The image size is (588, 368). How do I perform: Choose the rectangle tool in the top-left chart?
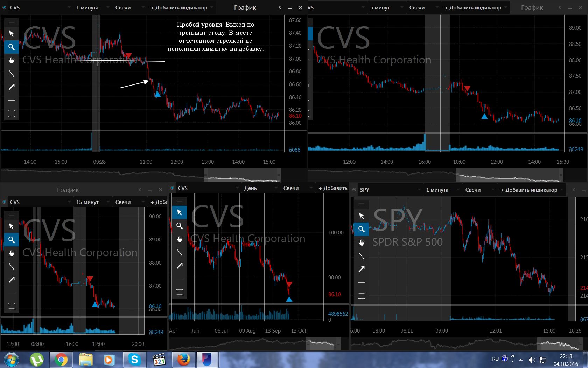pyautogui.click(x=12, y=114)
